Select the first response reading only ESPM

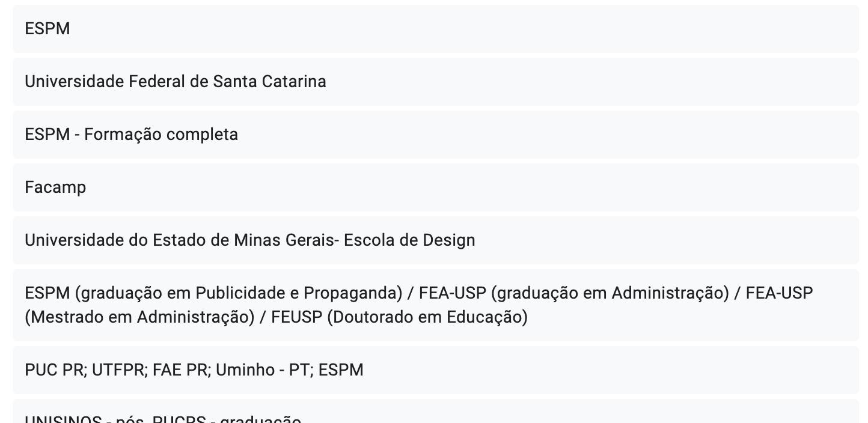coord(436,29)
